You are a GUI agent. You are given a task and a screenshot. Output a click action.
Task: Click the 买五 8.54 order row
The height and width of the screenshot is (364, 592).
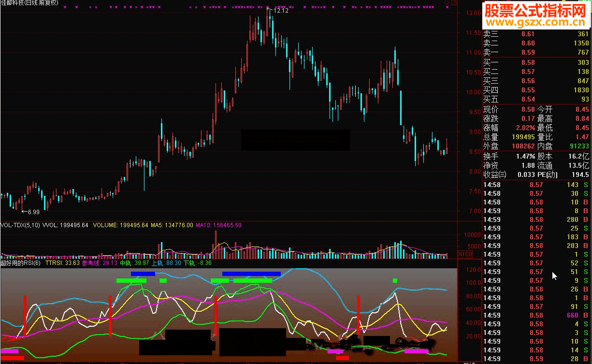(536, 99)
